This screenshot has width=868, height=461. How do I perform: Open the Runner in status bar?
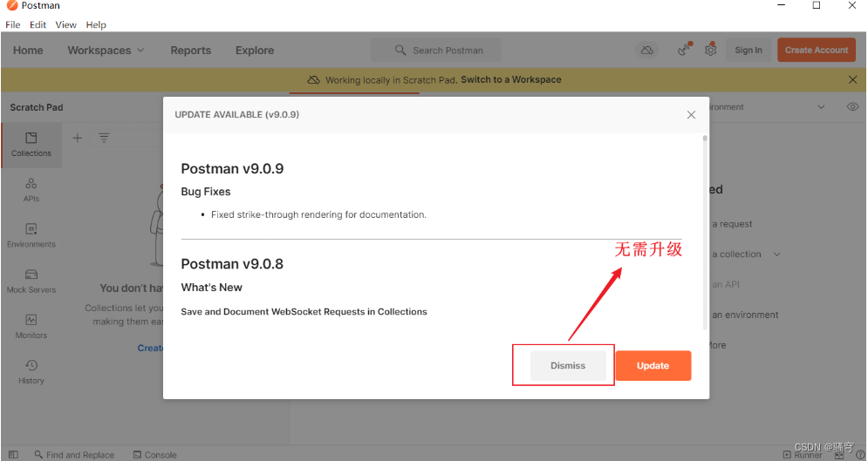(803, 455)
